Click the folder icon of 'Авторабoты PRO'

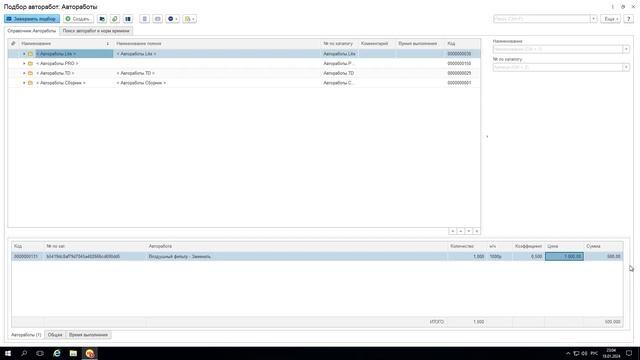[x=30, y=64]
